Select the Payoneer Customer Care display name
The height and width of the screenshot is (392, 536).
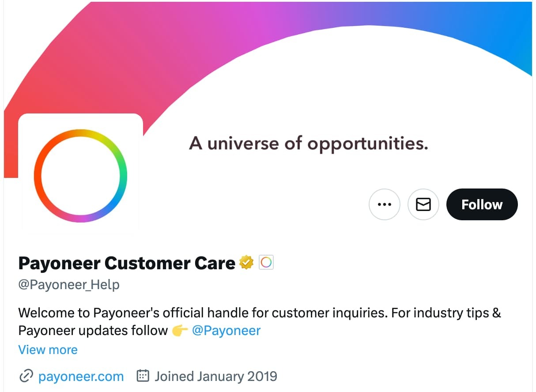(x=126, y=263)
